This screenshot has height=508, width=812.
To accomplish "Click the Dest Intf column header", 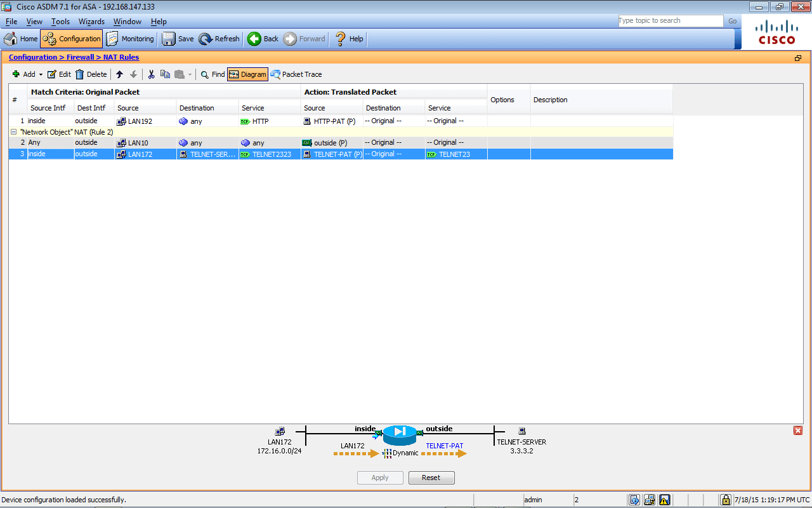I will (x=95, y=108).
